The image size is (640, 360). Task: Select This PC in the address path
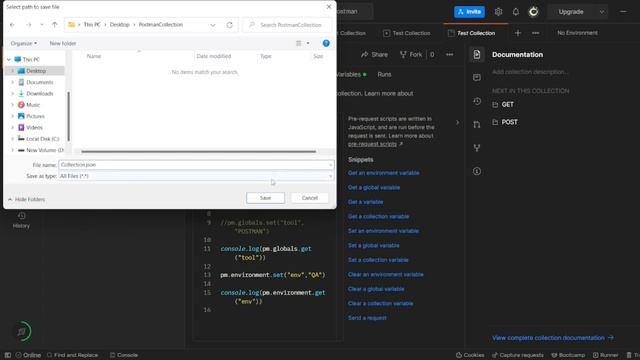point(92,25)
